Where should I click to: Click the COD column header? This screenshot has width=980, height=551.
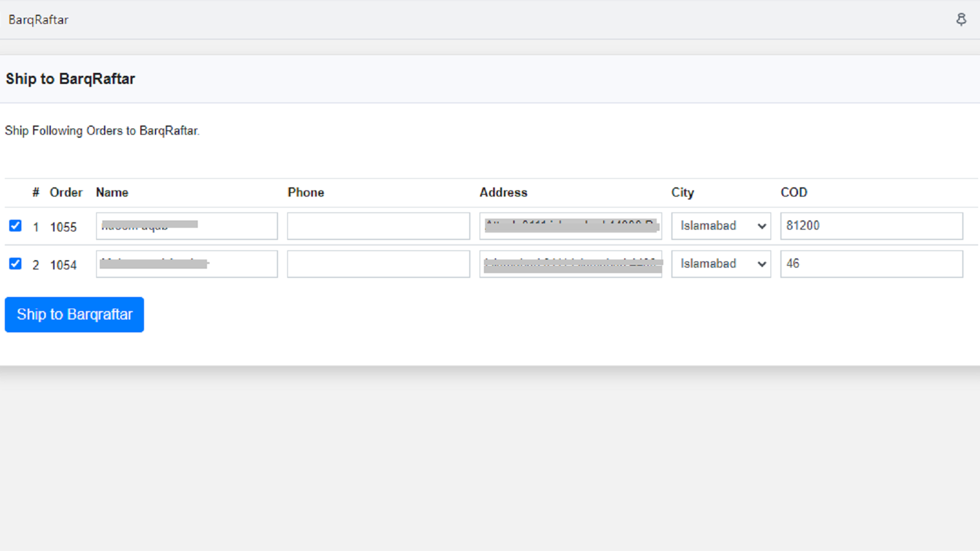click(794, 192)
